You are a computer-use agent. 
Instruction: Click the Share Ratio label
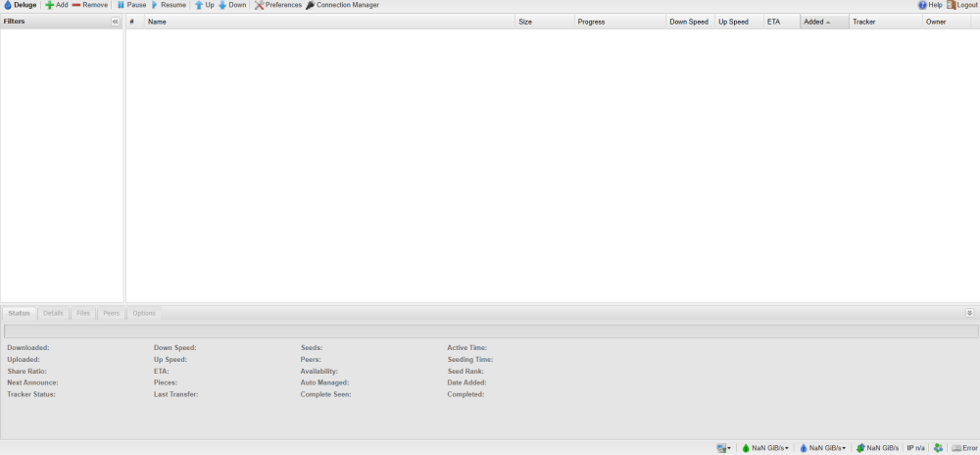(x=26, y=372)
